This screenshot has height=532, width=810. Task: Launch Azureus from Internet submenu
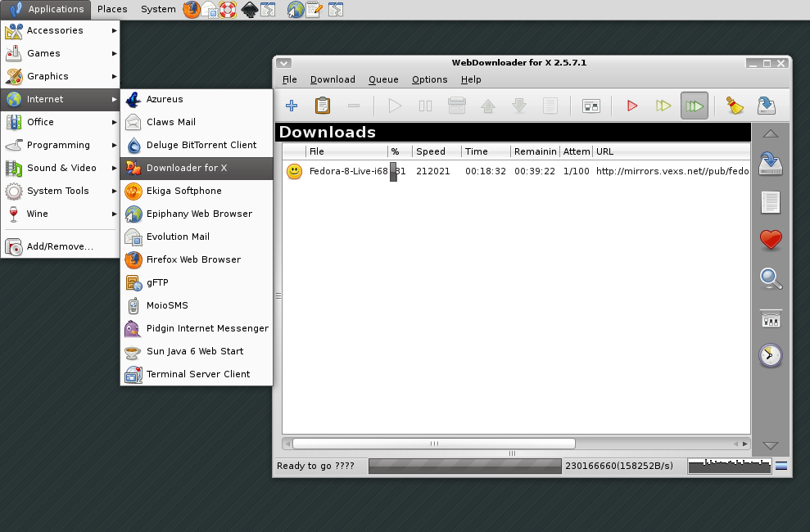pos(197,99)
